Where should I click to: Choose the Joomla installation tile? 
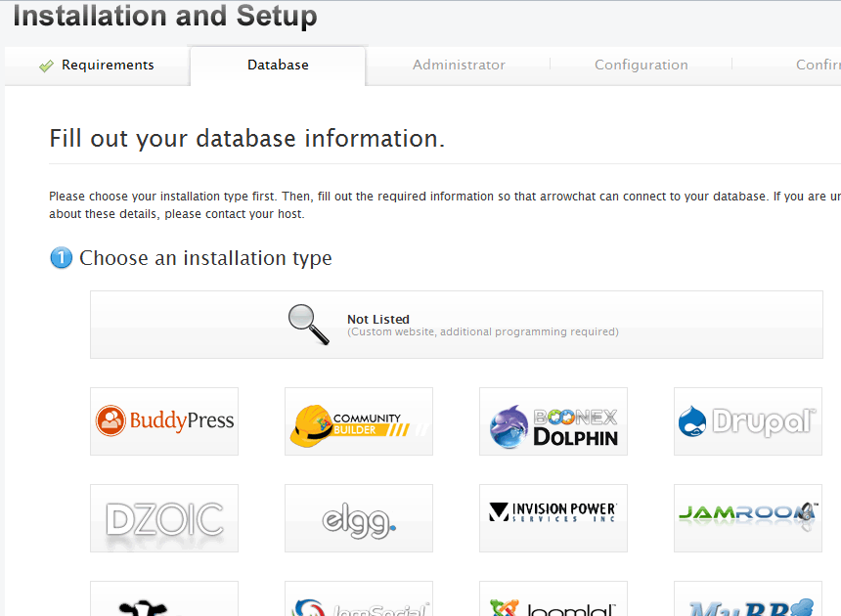[553, 600]
